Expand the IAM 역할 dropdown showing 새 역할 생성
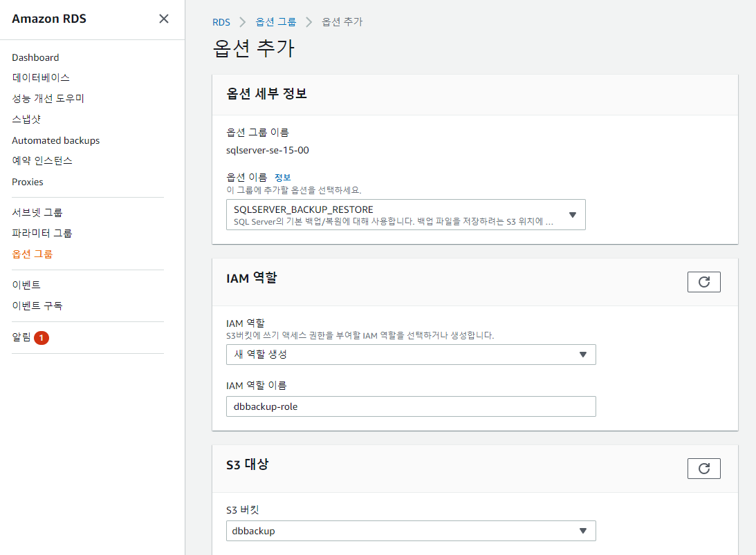The height and width of the screenshot is (555, 756). [x=411, y=355]
